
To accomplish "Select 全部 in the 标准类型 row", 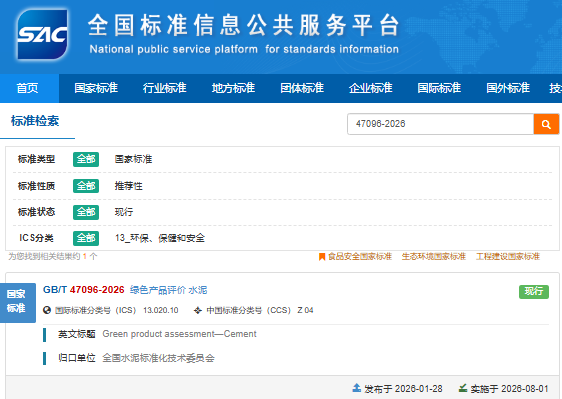I will (86, 159).
